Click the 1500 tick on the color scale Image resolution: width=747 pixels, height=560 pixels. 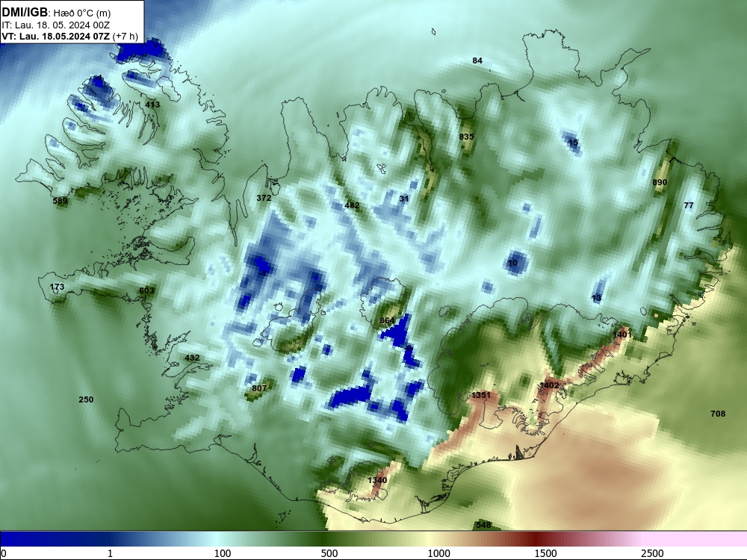[x=545, y=553]
